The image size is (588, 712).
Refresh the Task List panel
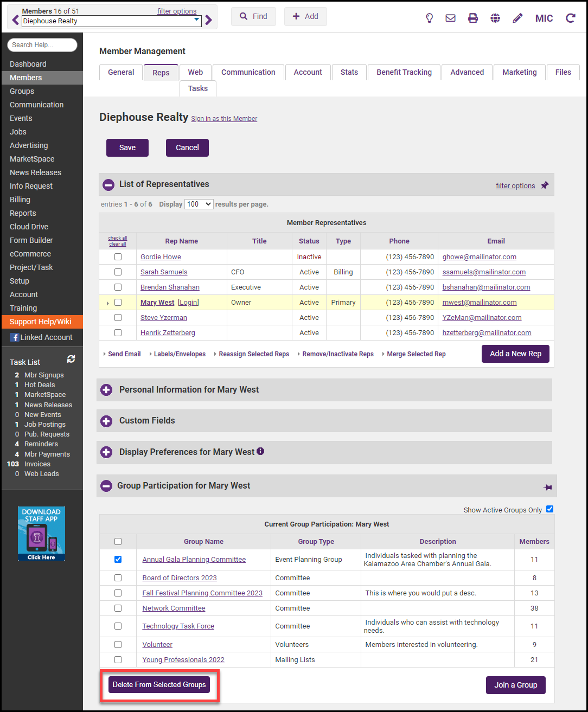(x=71, y=359)
